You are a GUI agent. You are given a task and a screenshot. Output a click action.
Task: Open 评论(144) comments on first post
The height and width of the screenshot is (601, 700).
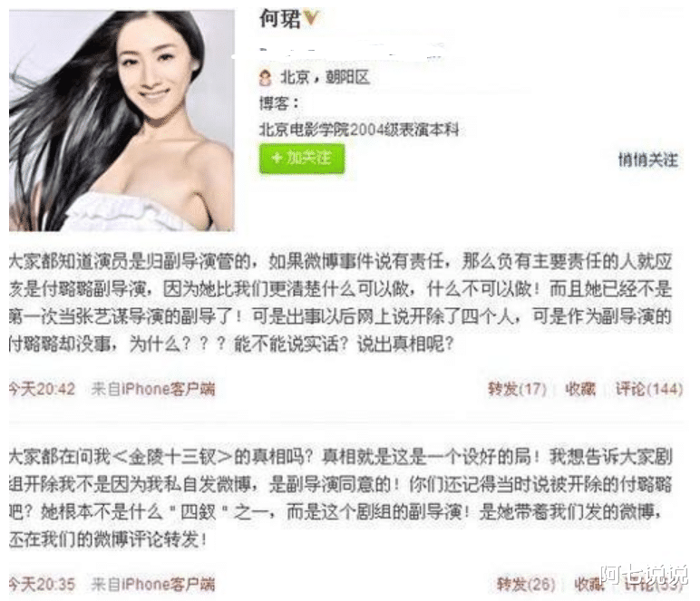click(x=649, y=389)
